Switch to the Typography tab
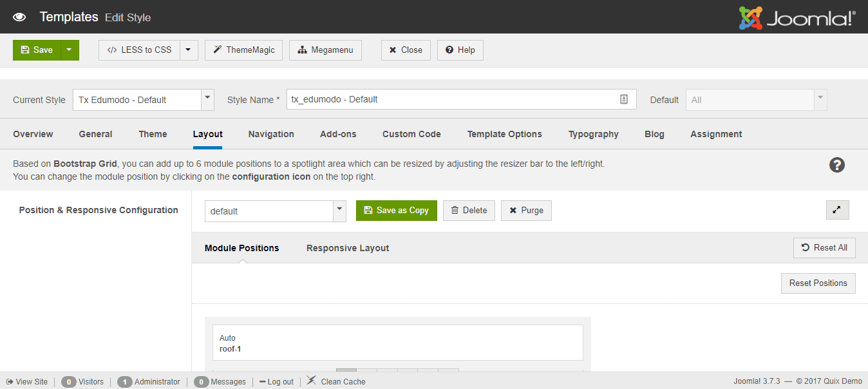 pyautogui.click(x=592, y=134)
